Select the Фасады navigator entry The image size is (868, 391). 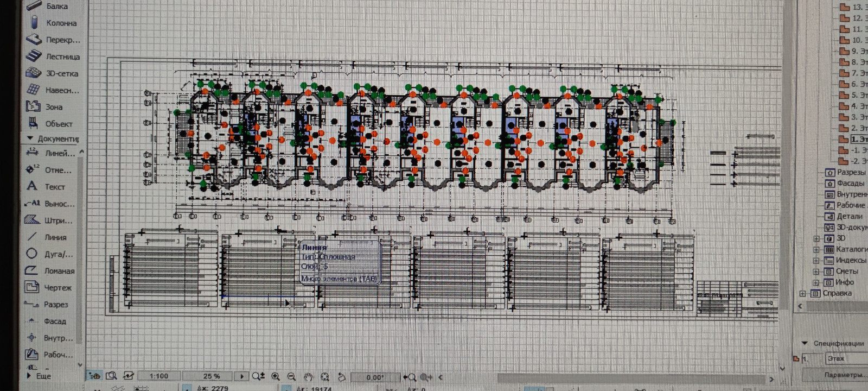click(850, 184)
